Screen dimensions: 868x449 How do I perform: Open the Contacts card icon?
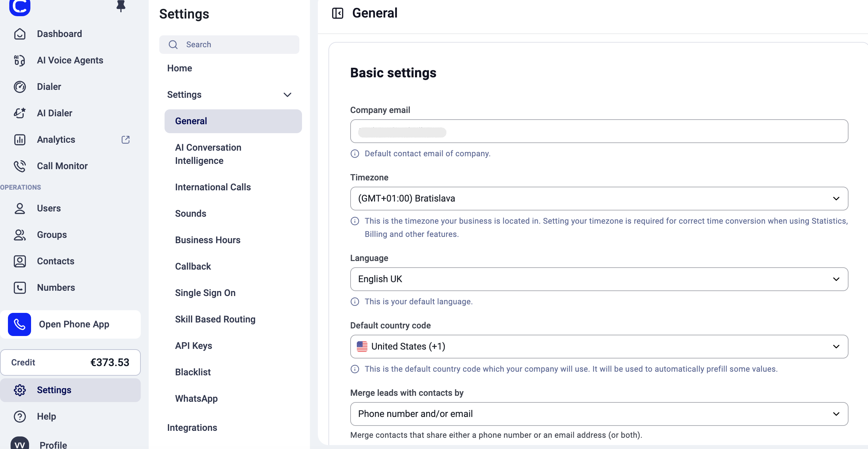[19, 261]
